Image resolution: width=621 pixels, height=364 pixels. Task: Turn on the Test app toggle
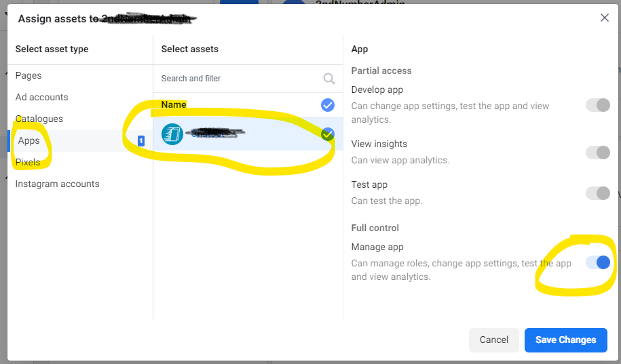point(598,193)
